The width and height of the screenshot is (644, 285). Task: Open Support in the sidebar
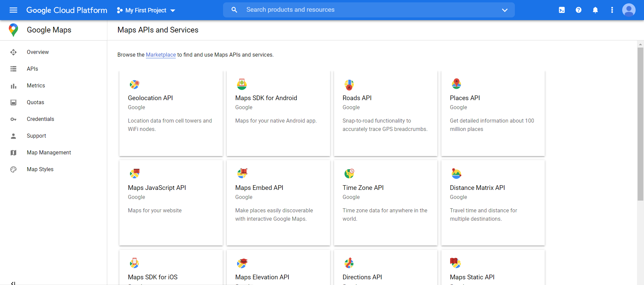37,136
